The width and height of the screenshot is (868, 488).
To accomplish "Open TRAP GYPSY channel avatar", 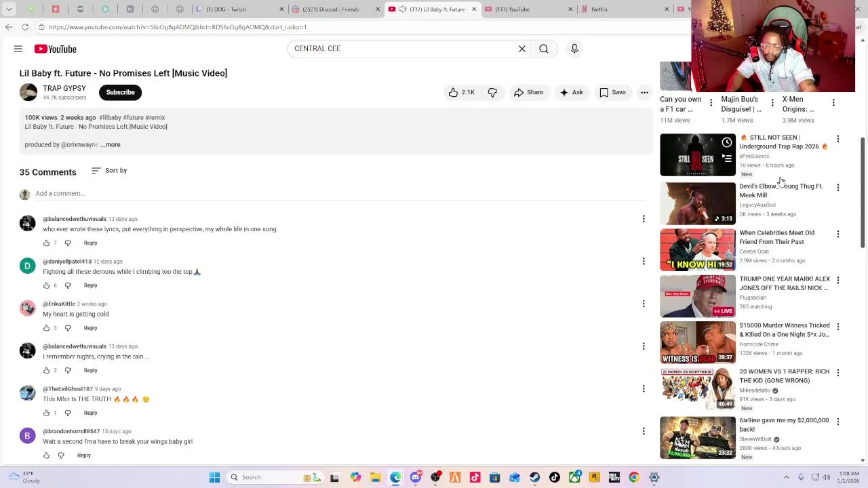I will (28, 92).
